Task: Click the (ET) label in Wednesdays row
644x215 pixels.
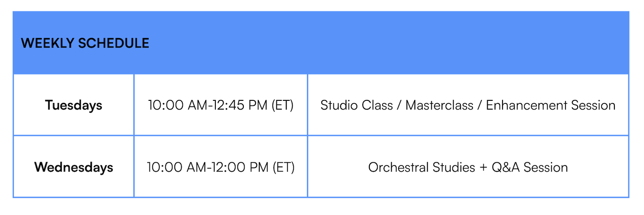Action: point(283,167)
